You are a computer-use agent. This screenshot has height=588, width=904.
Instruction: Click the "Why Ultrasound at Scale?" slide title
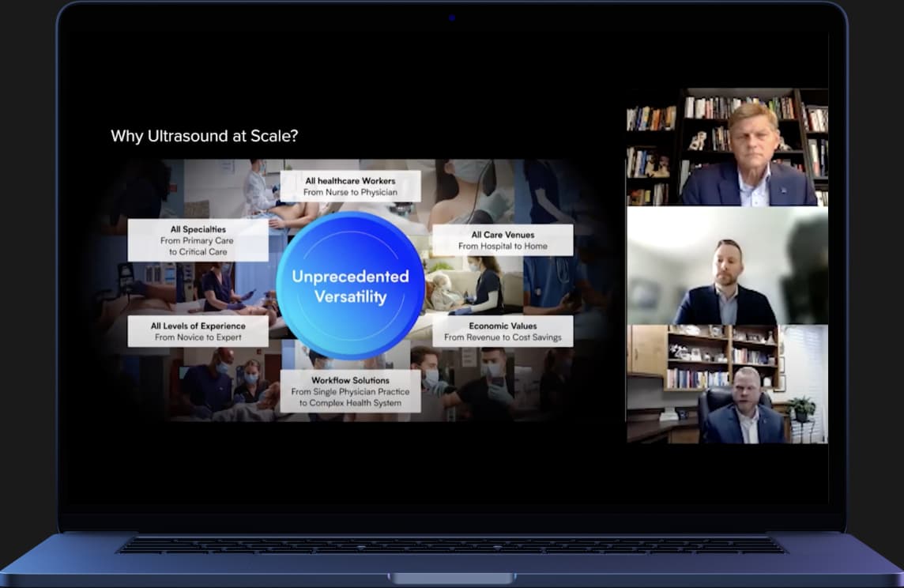(204, 136)
